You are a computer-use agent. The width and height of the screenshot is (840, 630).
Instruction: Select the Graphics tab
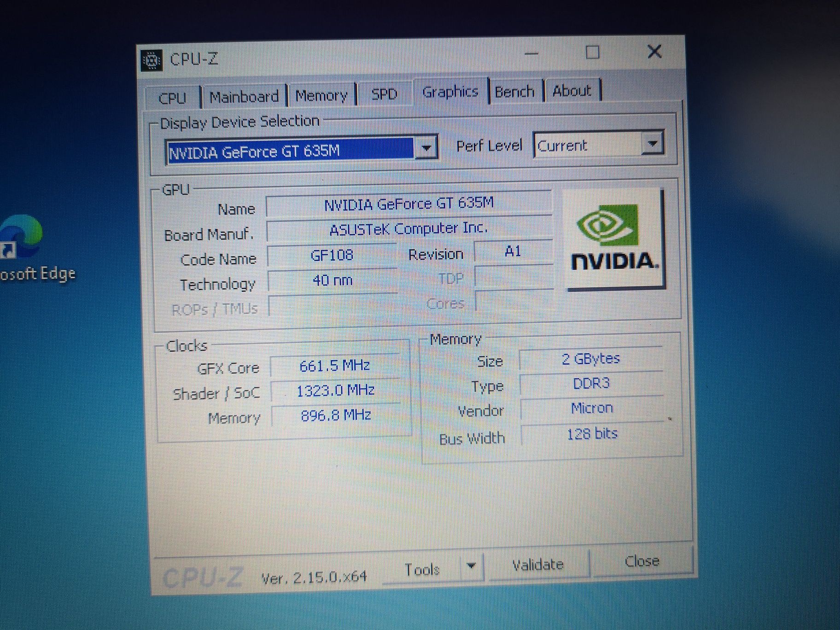pyautogui.click(x=450, y=92)
